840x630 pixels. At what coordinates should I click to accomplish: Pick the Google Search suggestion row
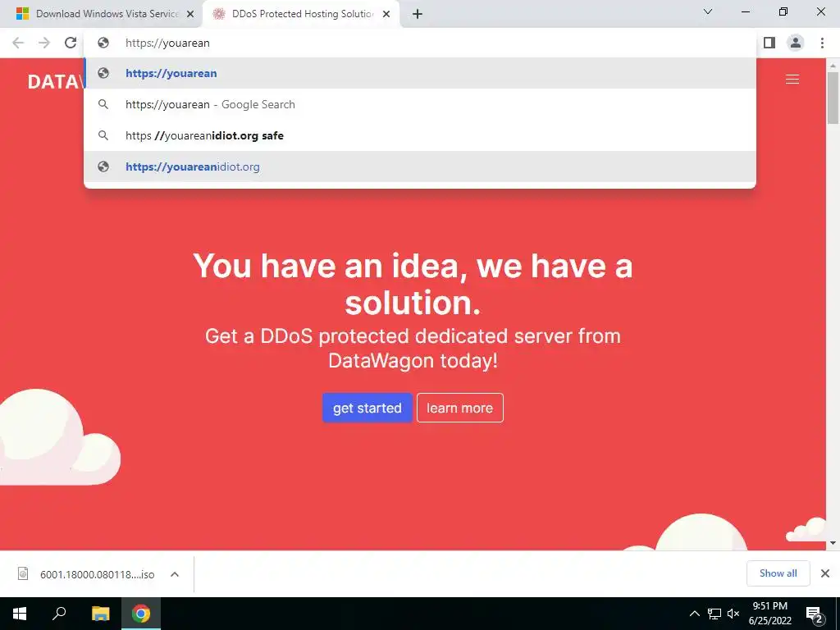pyautogui.click(x=420, y=104)
